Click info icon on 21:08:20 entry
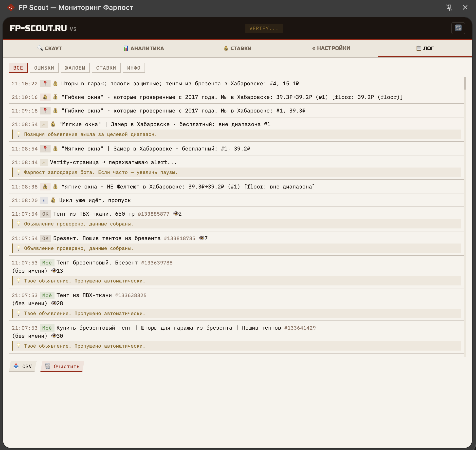 44,200
